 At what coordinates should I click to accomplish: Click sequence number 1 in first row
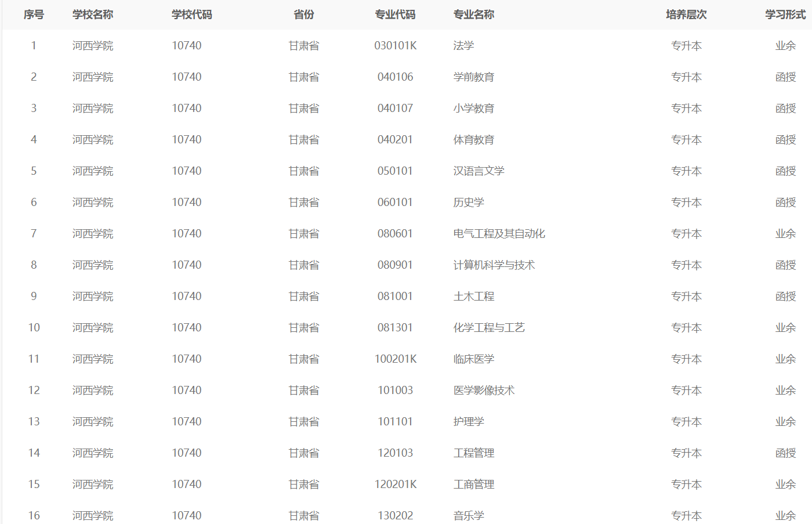coord(34,46)
